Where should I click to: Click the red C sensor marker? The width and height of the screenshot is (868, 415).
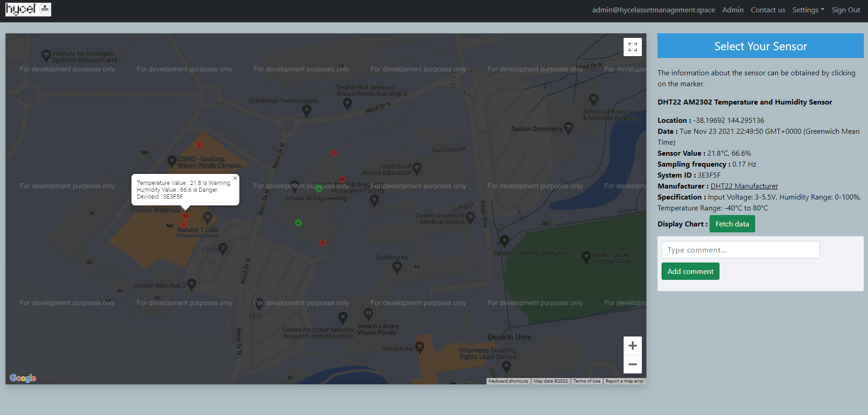(199, 145)
